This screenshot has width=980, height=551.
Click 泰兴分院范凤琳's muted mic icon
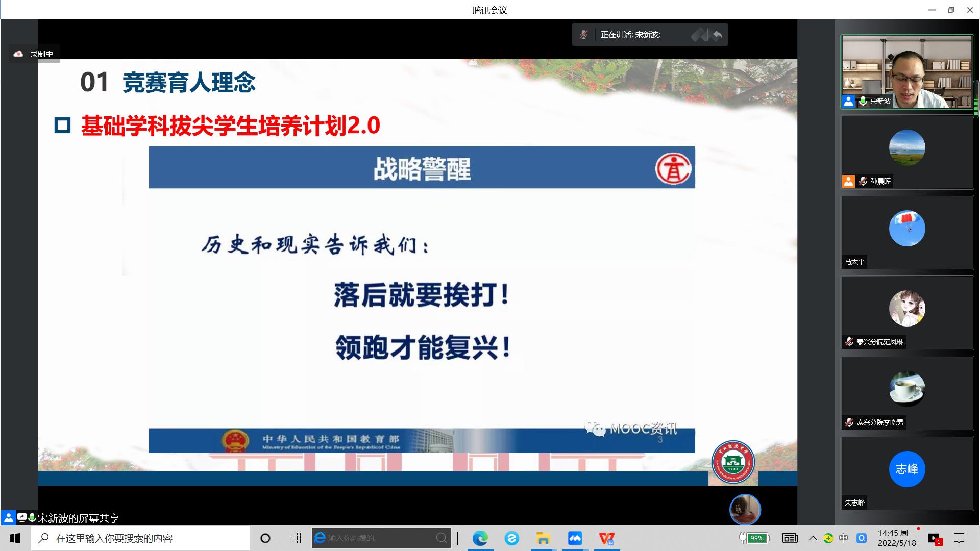[849, 342]
